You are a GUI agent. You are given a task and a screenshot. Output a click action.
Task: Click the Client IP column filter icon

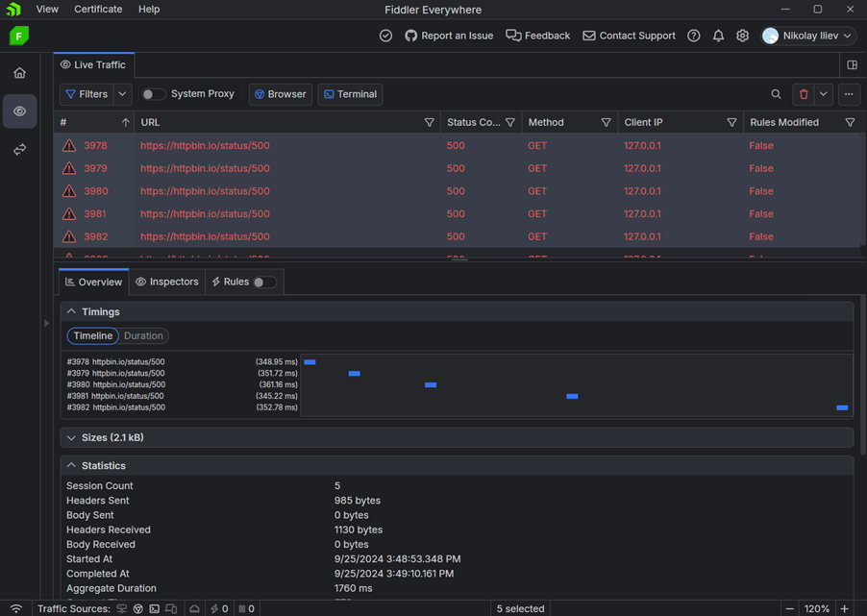tap(731, 123)
